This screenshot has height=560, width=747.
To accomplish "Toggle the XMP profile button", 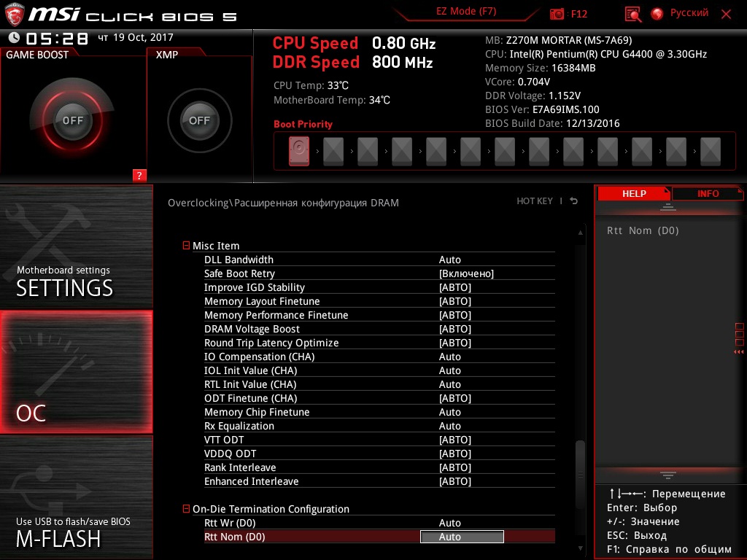I will [199, 120].
